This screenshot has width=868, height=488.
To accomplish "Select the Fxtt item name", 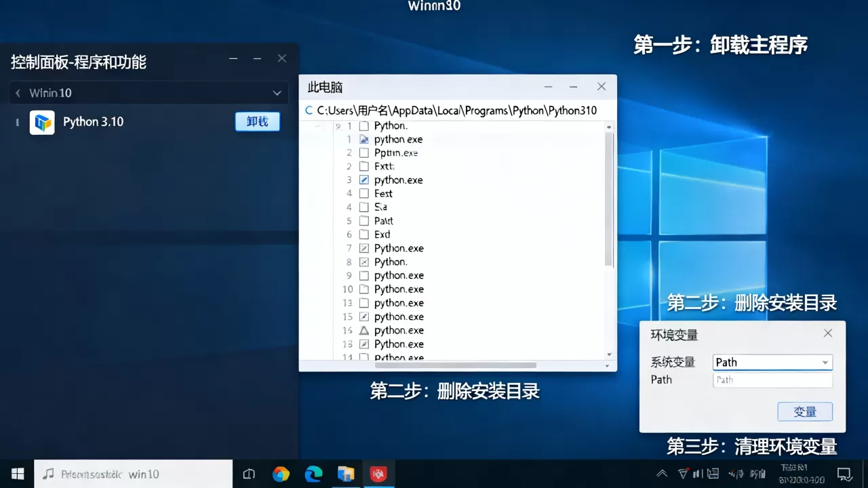I will (x=384, y=166).
